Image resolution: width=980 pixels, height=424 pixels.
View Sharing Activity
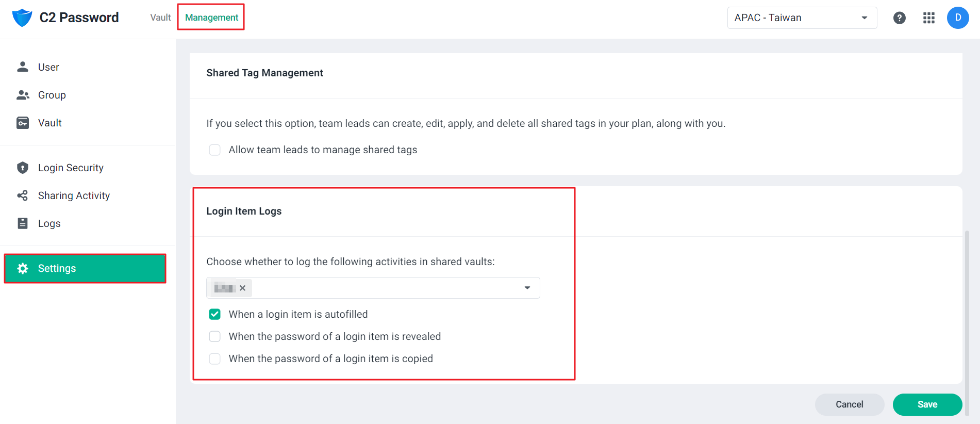[74, 195]
